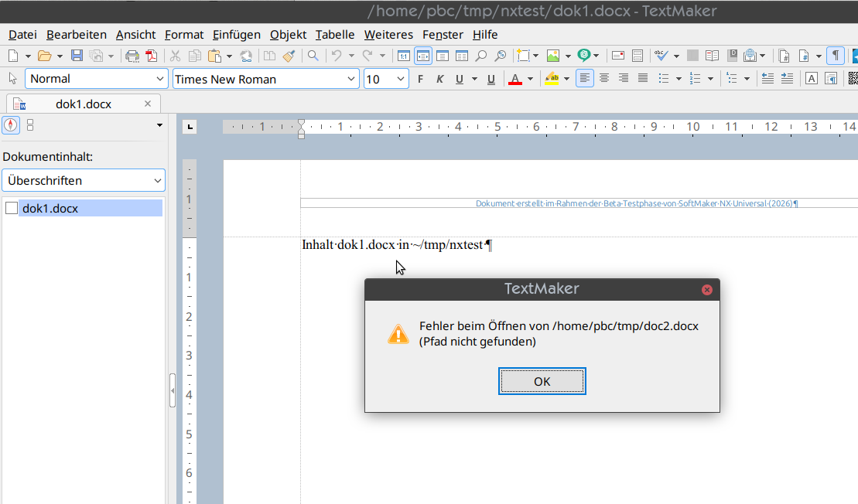Click the redo arrow icon
858x504 pixels.
tap(367, 56)
